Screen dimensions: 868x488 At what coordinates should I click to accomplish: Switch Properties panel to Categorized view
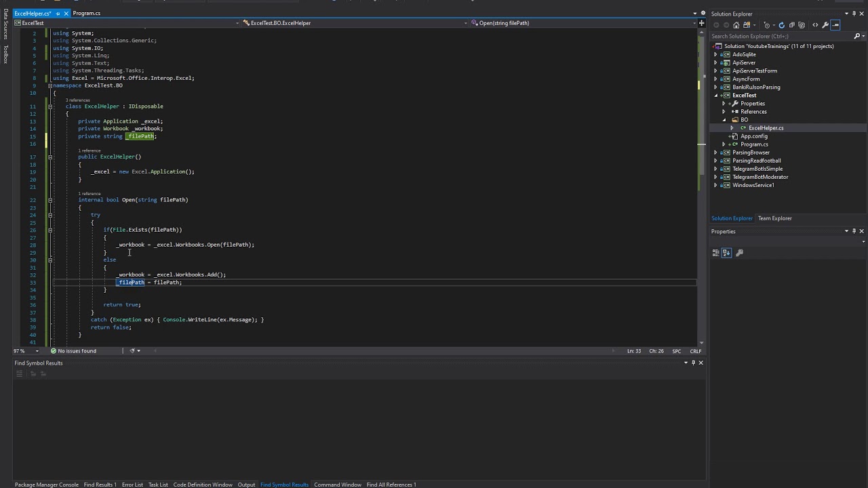[715, 253]
